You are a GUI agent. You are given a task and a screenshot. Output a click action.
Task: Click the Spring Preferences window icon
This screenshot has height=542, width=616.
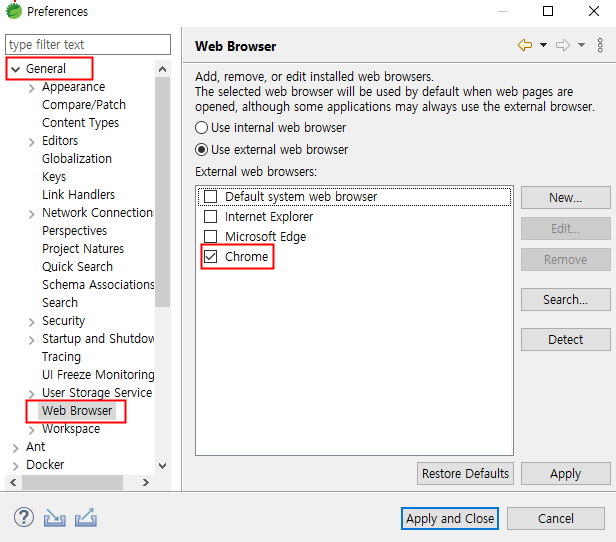pos(14,11)
